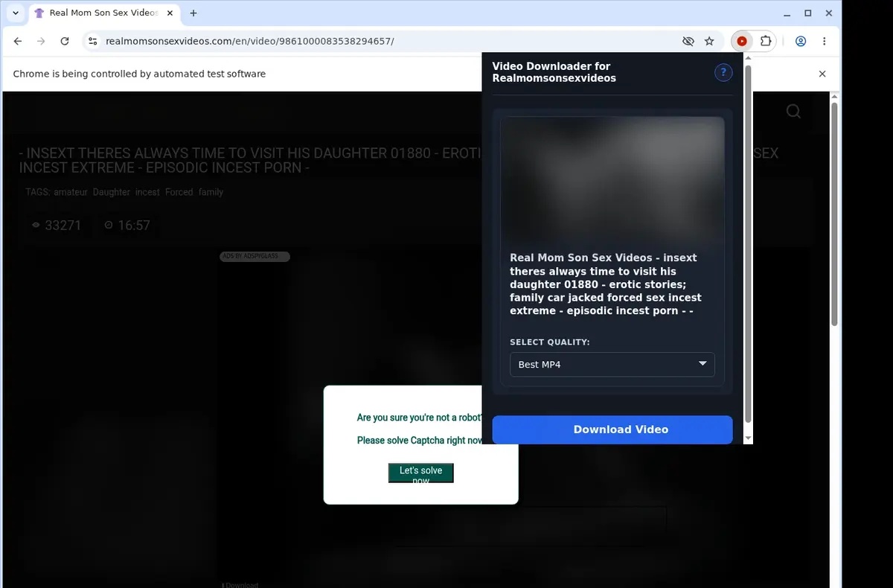Go forward to the next page
The image size is (893, 588).
coord(41,42)
